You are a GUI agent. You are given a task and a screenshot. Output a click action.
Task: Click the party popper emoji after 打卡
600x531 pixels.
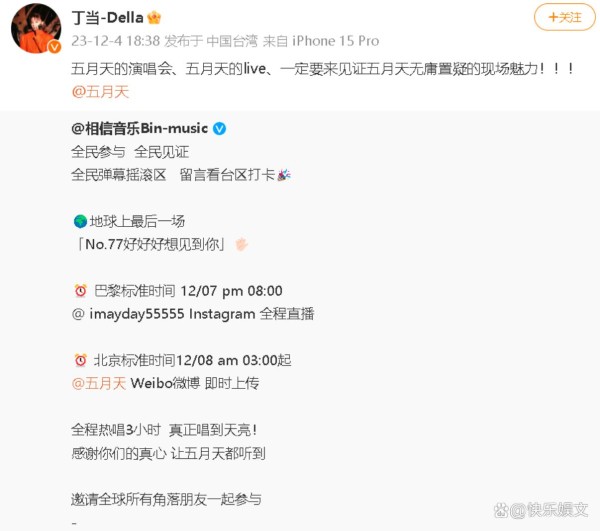pyautogui.click(x=284, y=175)
